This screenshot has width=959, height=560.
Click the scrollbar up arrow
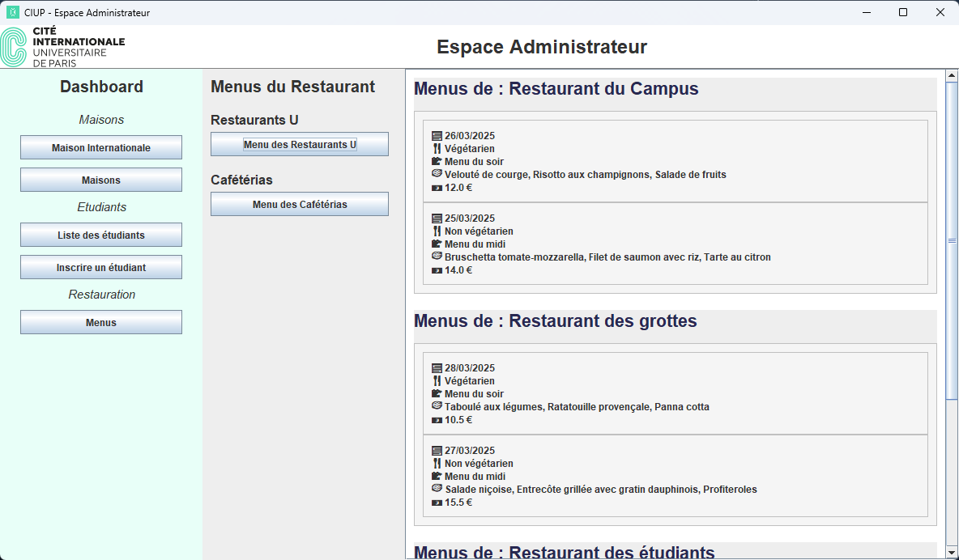(952, 76)
